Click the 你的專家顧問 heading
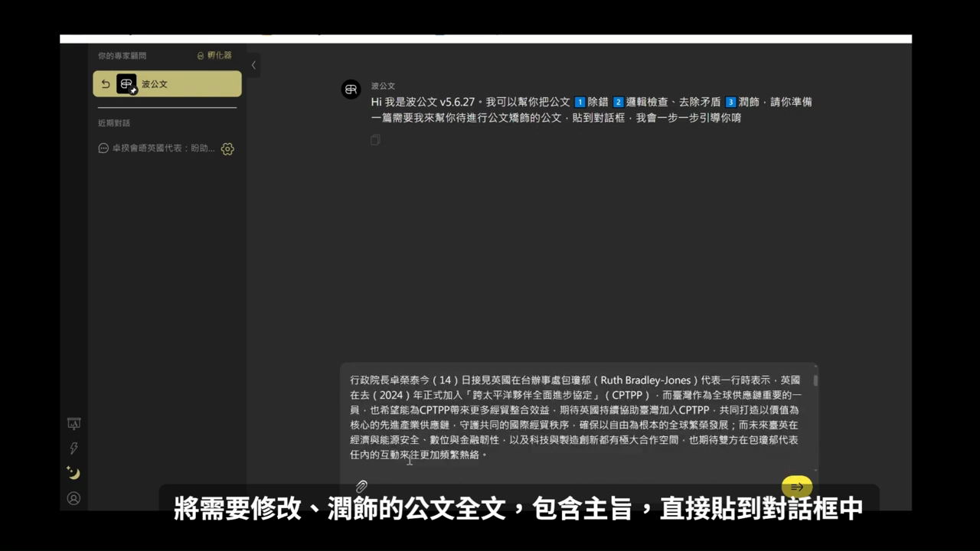 (122, 56)
